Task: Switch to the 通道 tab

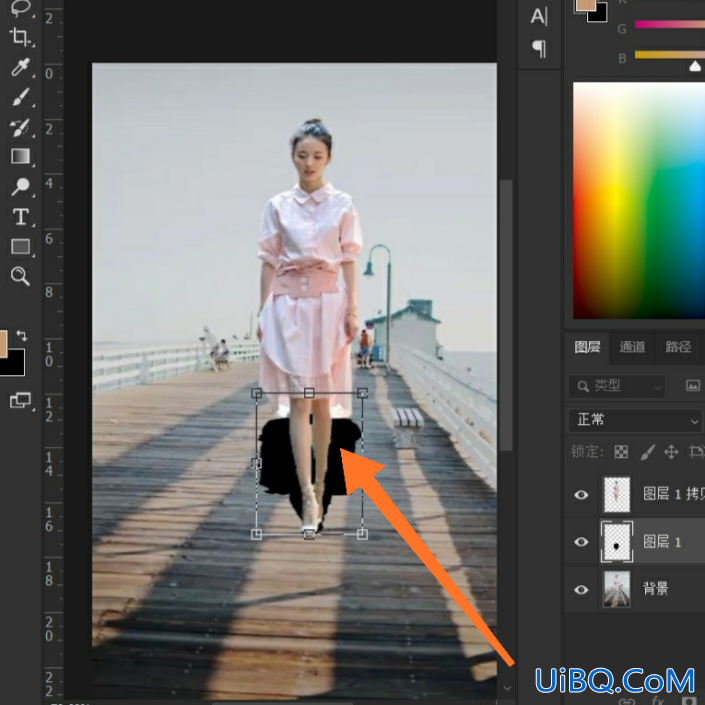Action: click(632, 347)
